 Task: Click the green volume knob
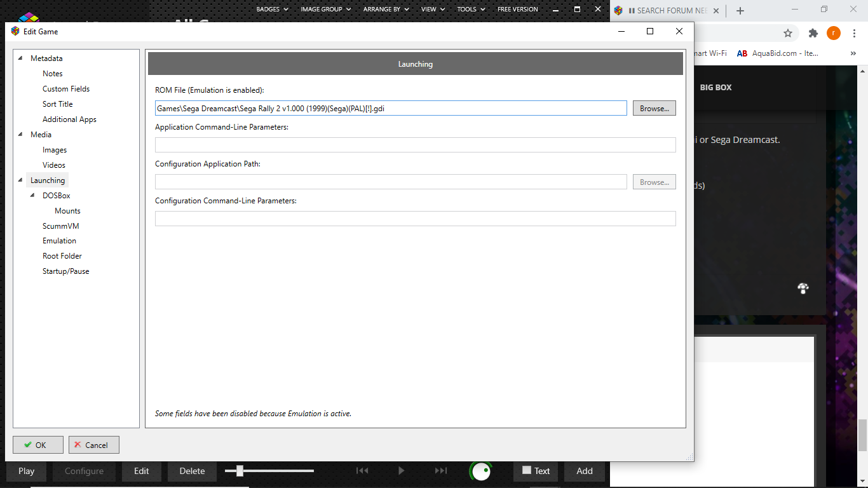pyautogui.click(x=481, y=471)
